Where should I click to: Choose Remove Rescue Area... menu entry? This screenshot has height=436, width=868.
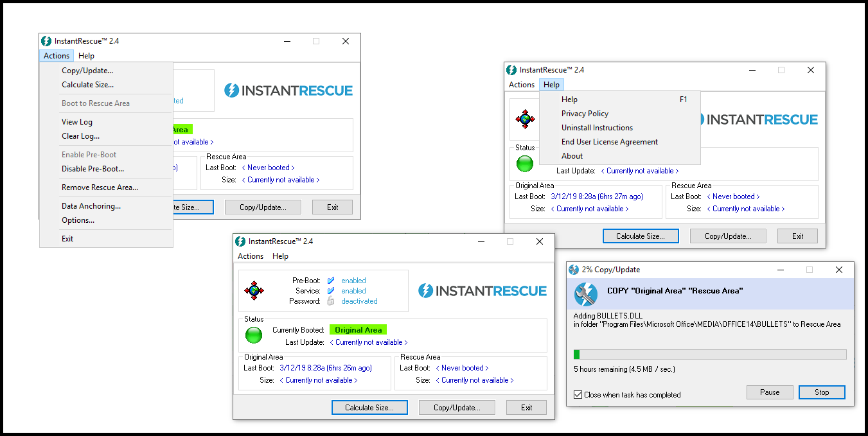click(x=100, y=187)
